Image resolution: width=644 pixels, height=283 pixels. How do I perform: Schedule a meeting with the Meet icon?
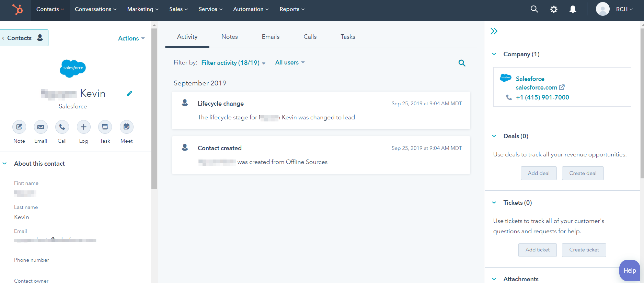(x=126, y=127)
